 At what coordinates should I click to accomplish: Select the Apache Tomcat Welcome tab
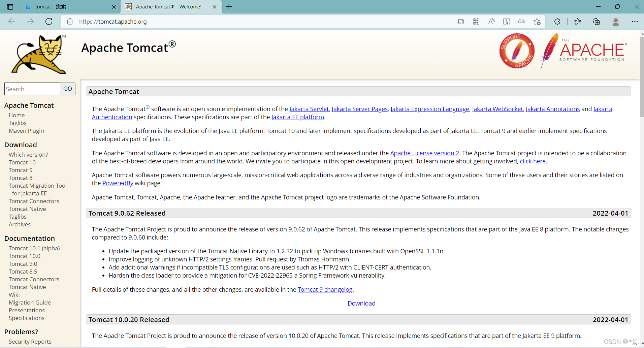pos(171,7)
